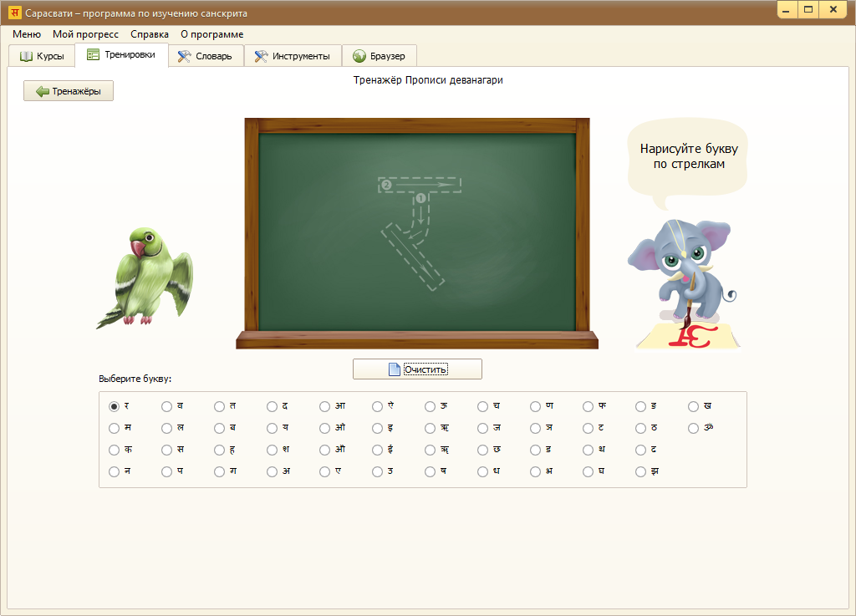Viewport: 856px width, 616px height.
Task: Click the step 1 stroke marker on chalkboard
Action: (420, 198)
